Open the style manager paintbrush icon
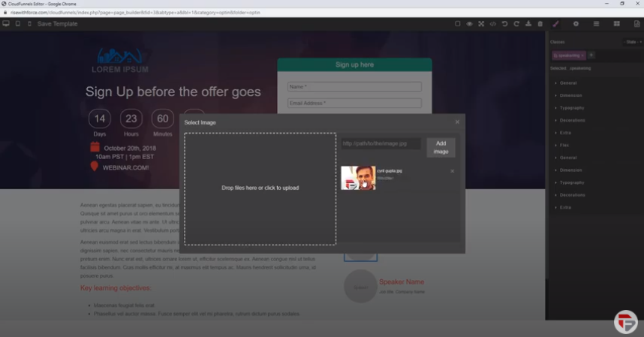The height and width of the screenshot is (337, 644). coord(556,24)
